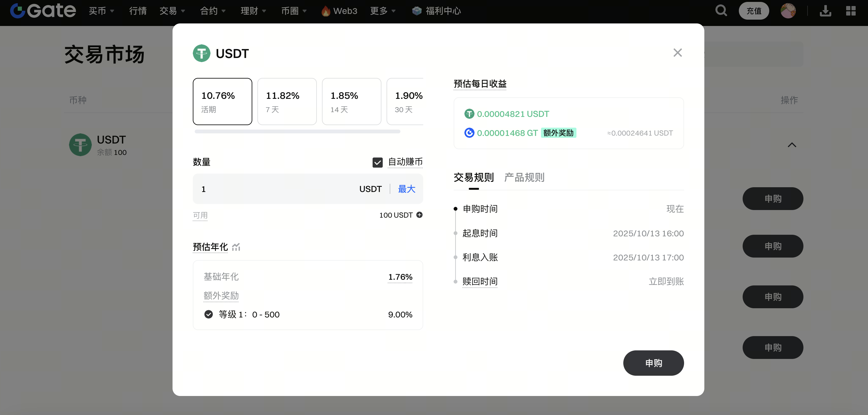
Task: Click the term options horizontal scrollbar
Action: [297, 131]
